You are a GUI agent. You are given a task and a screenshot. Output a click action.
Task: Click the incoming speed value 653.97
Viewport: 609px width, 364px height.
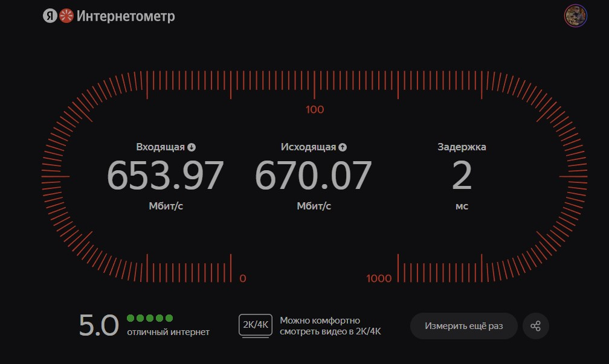click(166, 176)
